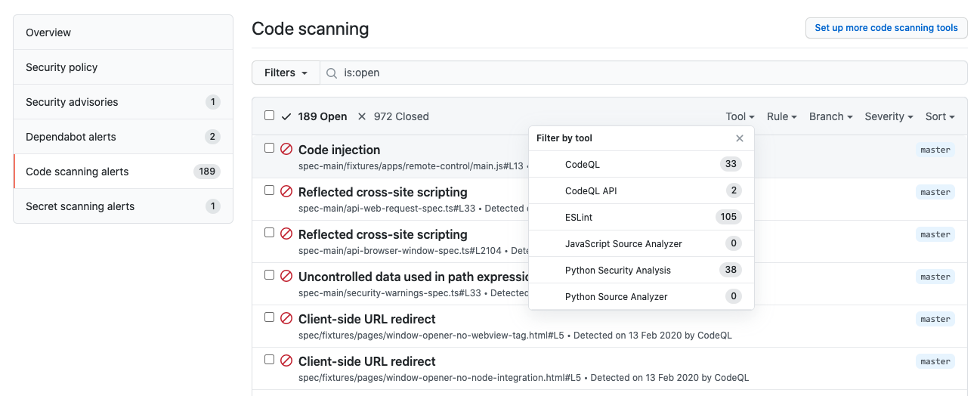
Task: Check the no-webview-tag Client-side URL redirect checkbox
Action: pyautogui.click(x=270, y=317)
